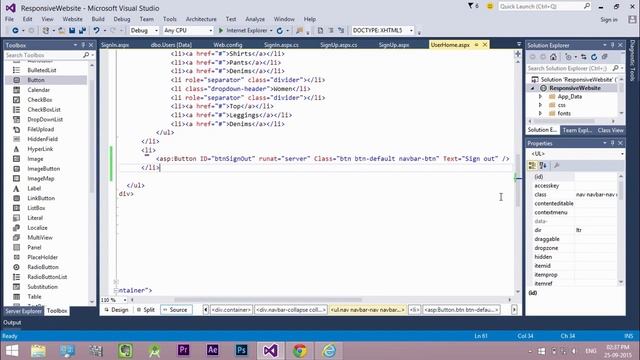Click the Navigate Backward toolbar icon
This screenshot has height=360, width=640.
click(x=15, y=31)
